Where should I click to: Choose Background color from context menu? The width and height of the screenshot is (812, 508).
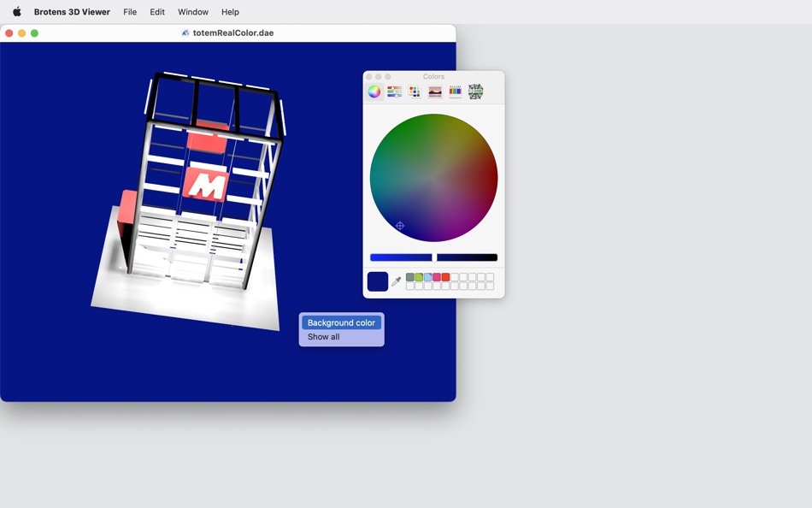pos(341,322)
